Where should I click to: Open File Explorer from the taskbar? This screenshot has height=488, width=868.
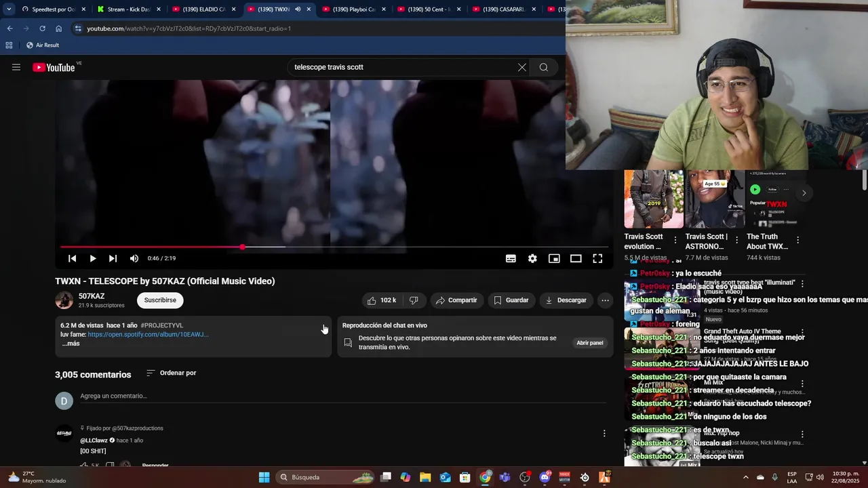pos(425,477)
